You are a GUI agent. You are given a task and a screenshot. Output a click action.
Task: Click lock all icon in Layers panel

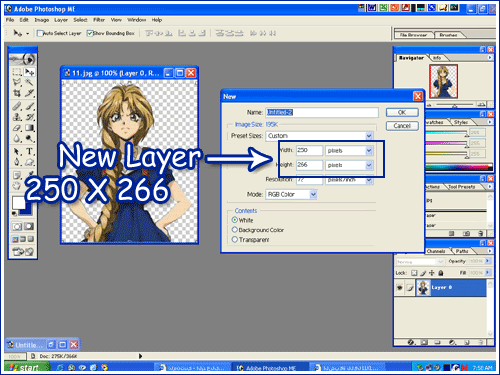pyautogui.click(x=441, y=273)
